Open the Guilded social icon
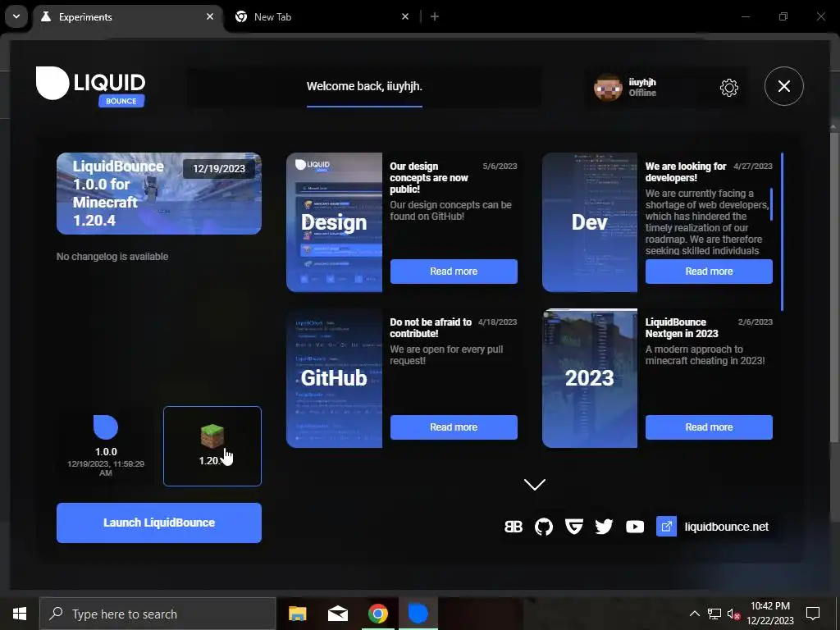840x630 pixels. [573, 527]
